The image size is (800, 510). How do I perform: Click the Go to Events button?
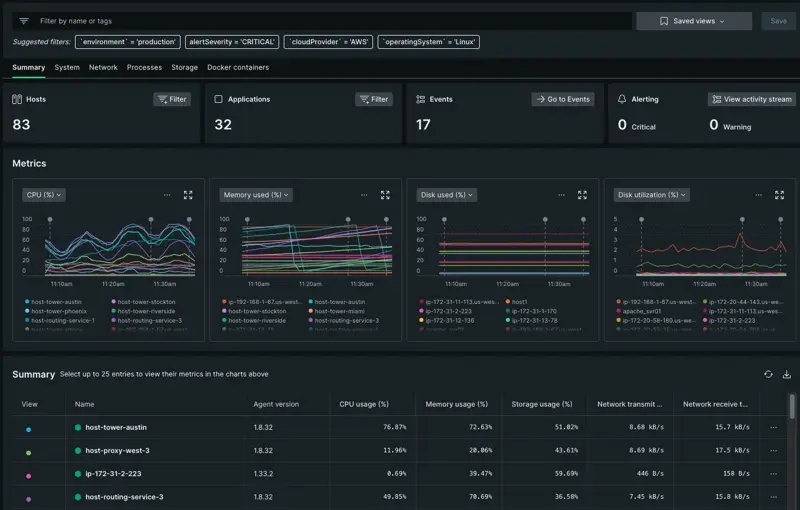tap(563, 99)
